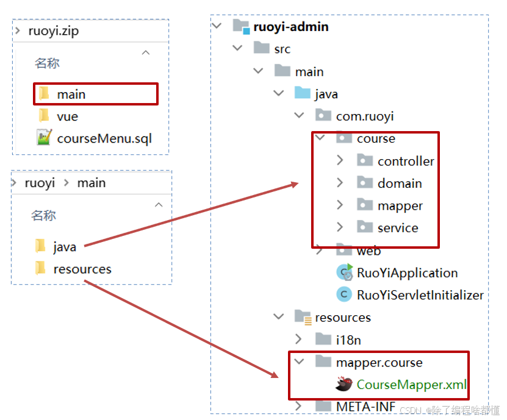Click the RuoYiServletInitializer class icon
The image size is (507, 420).
[344, 294]
